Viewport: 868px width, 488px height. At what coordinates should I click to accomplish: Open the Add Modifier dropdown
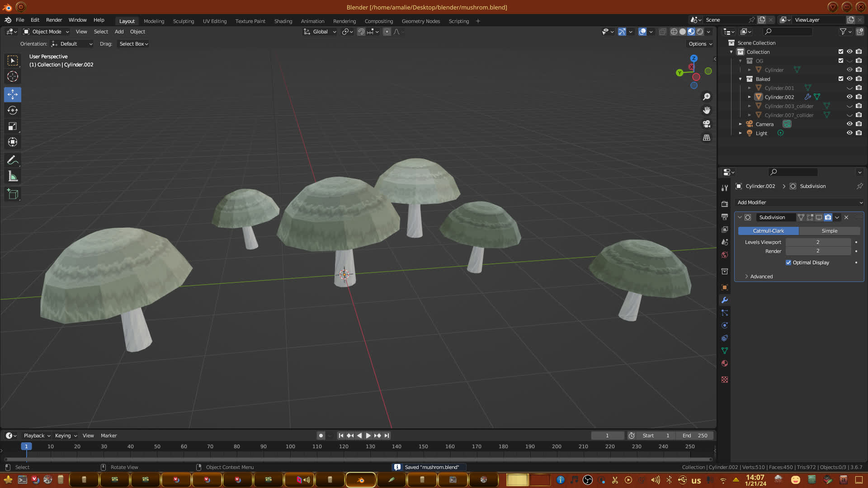[x=799, y=202]
